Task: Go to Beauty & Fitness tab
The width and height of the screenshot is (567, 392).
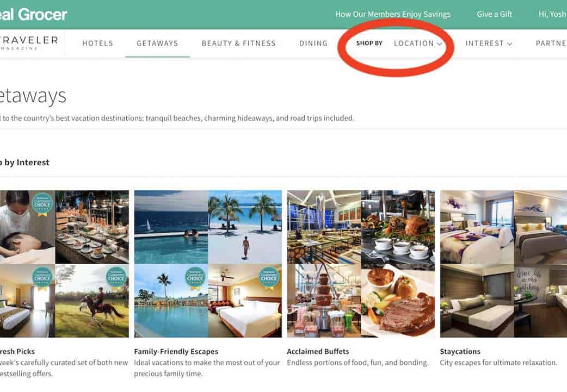Action: click(x=238, y=43)
